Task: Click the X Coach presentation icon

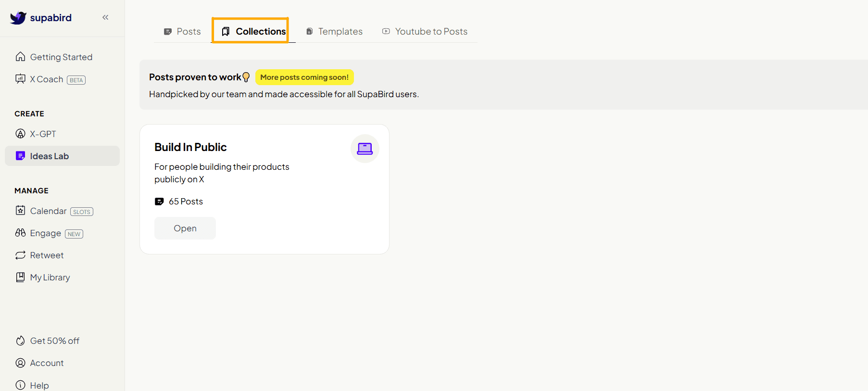Action: click(20, 79)
